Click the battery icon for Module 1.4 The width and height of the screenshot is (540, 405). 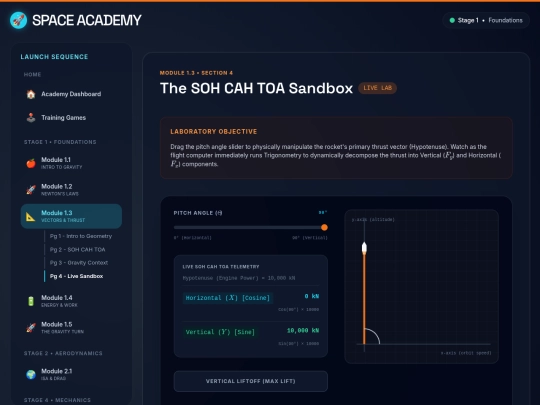click(31, 301)
